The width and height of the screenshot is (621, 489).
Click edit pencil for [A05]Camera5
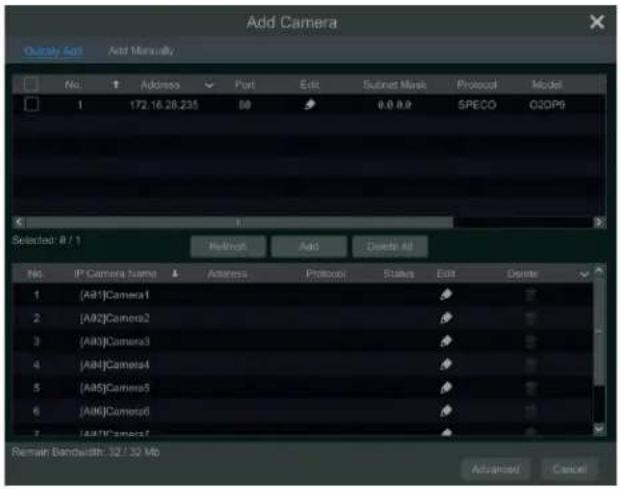[x=446, y=388]
